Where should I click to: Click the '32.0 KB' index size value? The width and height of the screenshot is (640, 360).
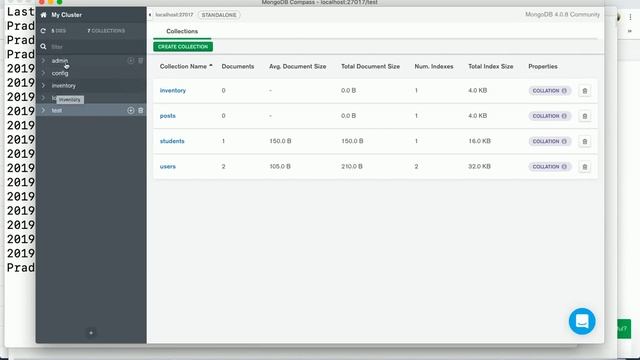pos(480,167)
